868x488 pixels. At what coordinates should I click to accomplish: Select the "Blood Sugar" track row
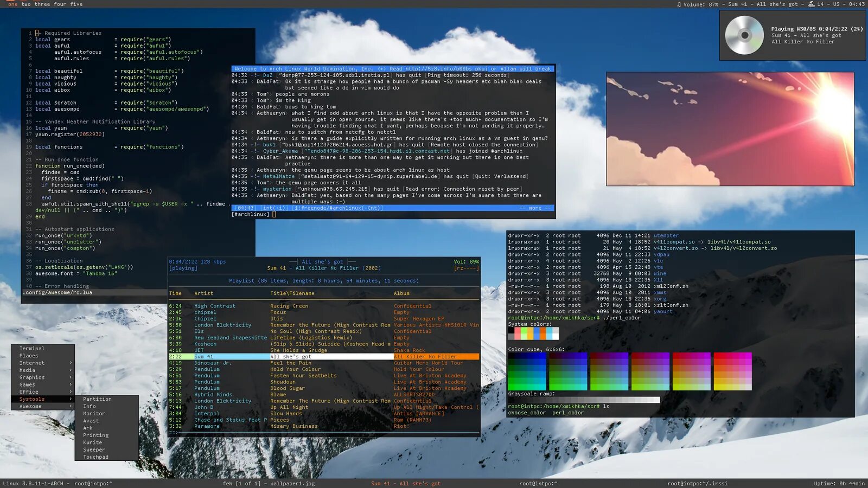pos(324,388)
